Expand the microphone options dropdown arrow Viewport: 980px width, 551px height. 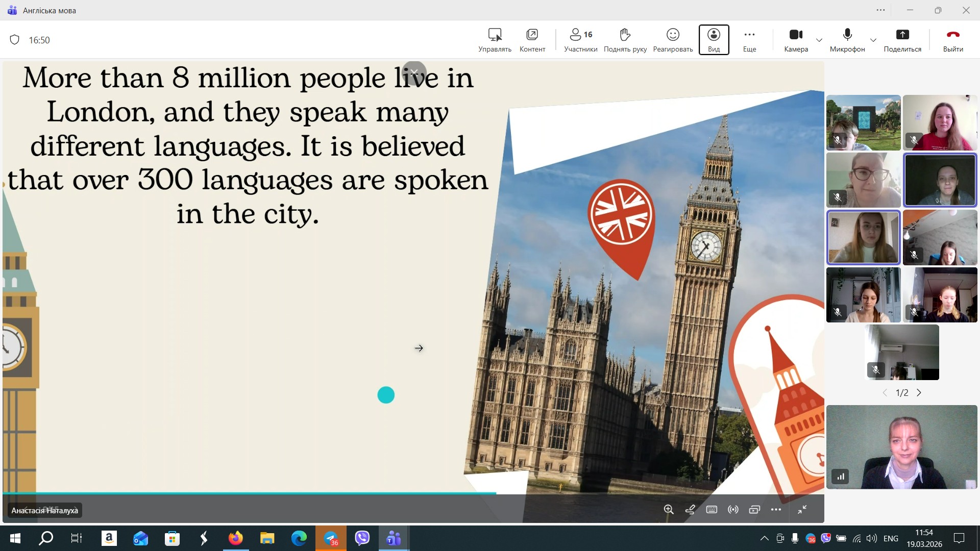click(873, 40)
